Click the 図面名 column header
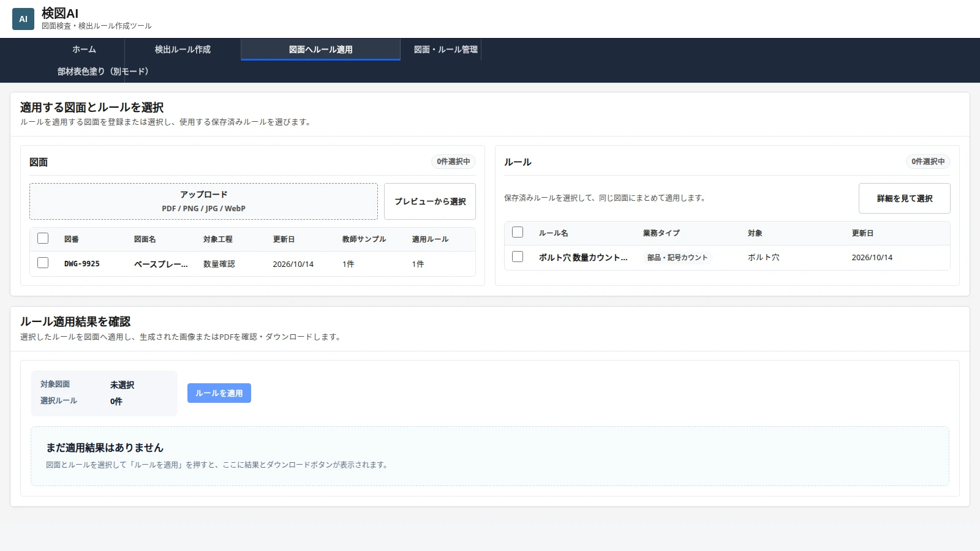 pos(145,239)
